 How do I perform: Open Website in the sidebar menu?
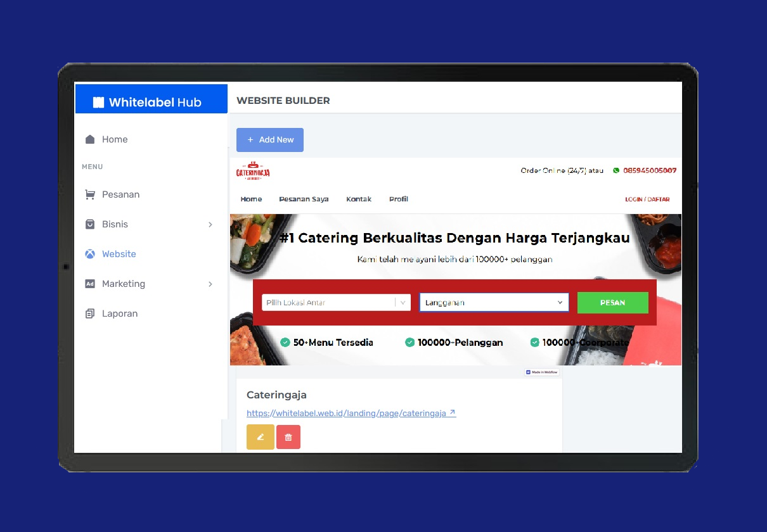point(119,254)
